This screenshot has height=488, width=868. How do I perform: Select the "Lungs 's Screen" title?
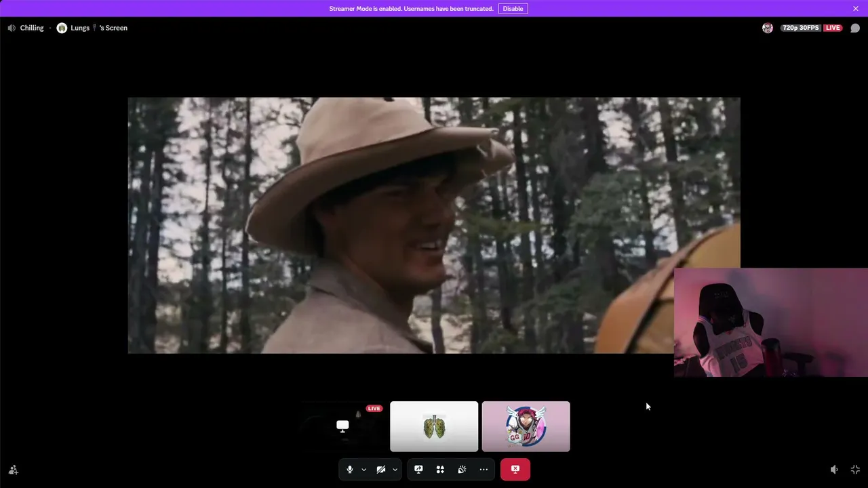coord(99,28)
